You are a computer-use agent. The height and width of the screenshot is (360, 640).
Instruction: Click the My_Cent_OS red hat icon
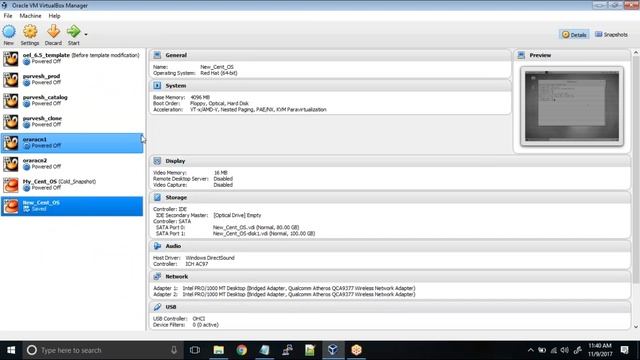click(11, 185)
